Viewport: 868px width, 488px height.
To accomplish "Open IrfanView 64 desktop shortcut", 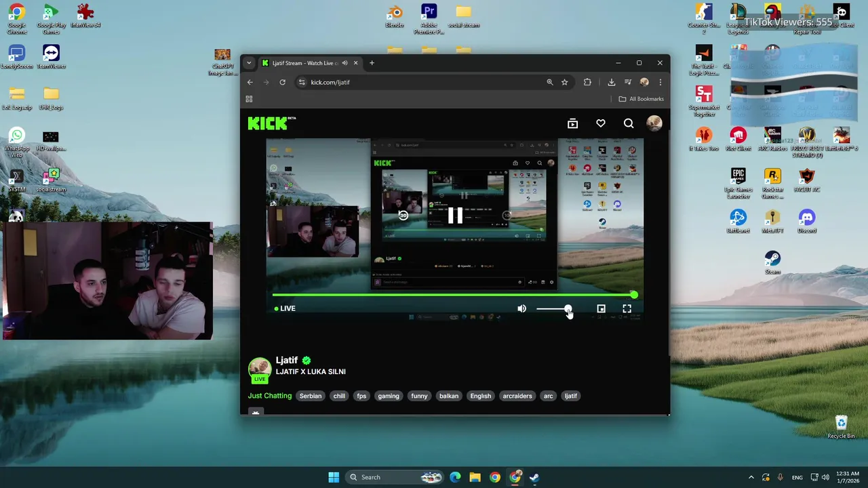I will tap(85, 16).
